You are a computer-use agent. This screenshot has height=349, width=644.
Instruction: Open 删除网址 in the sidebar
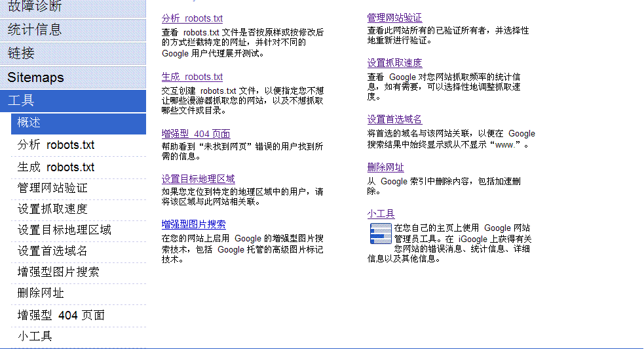[79, 293]
